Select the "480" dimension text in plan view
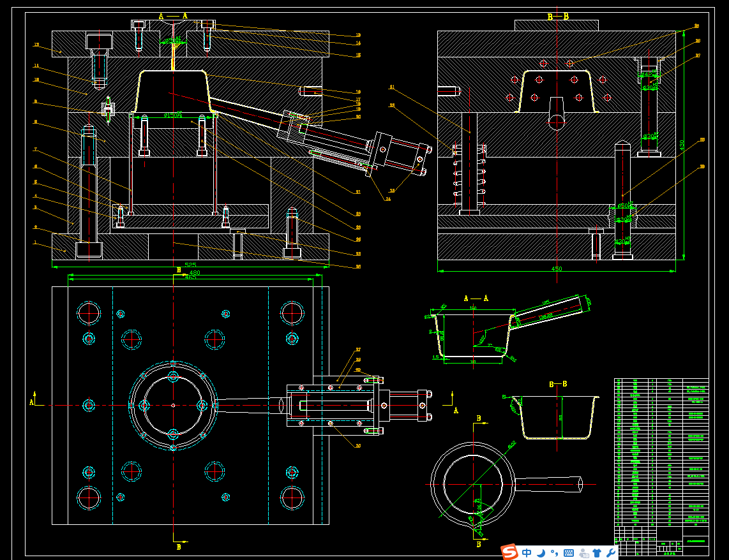Image resolution: width=729 pixels, height=560 pixels. [194, 272]
